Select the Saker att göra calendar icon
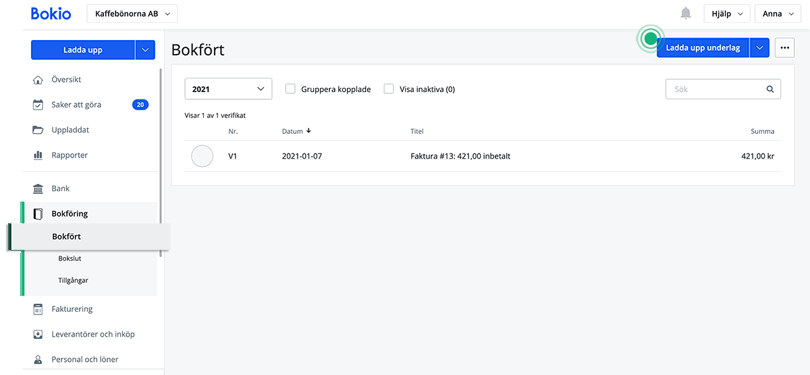This screenshot has height=375, width=810. (38, 105)
